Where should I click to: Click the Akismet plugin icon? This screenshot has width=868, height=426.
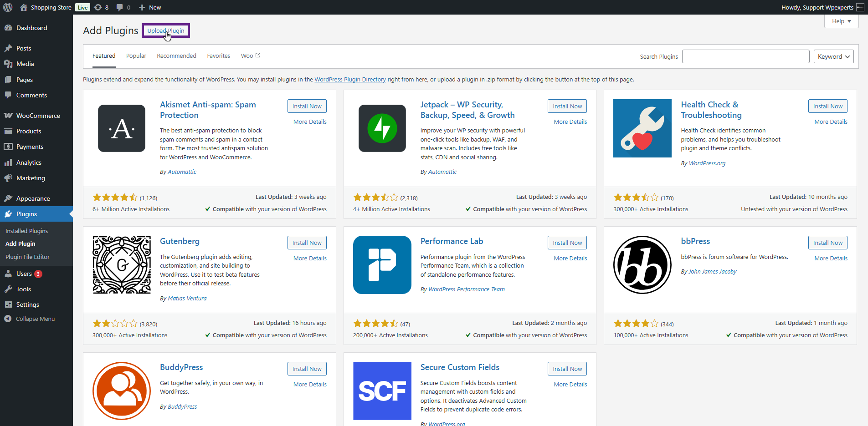point(122,128)
